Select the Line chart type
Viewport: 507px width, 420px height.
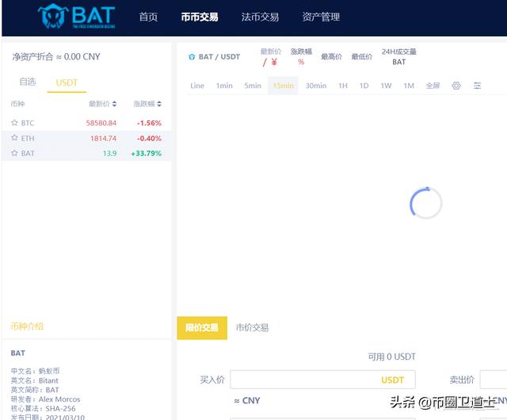pyautogui.click(x=197, y=86)
